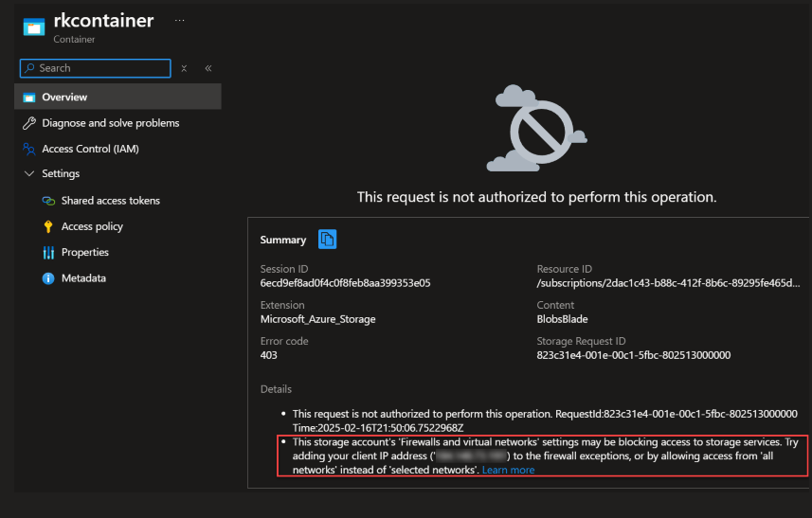This screenshot has width=812, height=518.
Task: Click the blocked cloud illustration
Action: pos(535,128)
